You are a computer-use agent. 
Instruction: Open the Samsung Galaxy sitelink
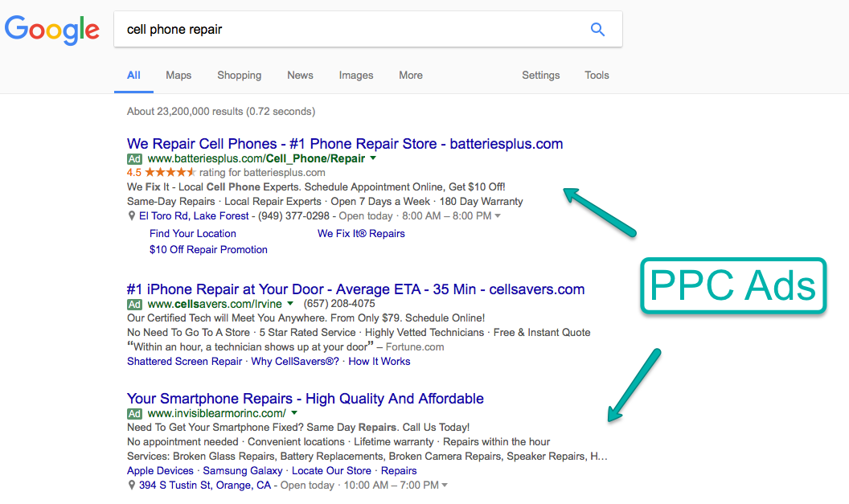click(x=243, y=470)
